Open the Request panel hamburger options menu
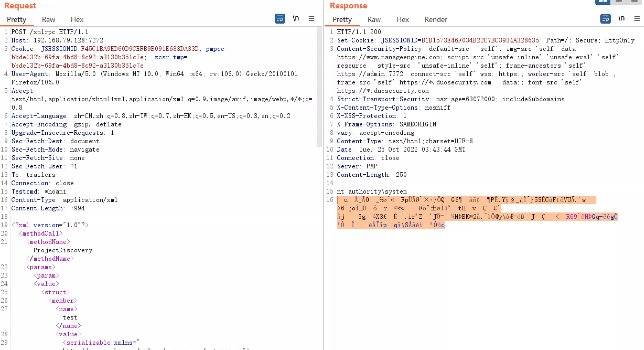The width and height of the screenshot is (644, 350). pyautogui.click(x=311, y=18)
